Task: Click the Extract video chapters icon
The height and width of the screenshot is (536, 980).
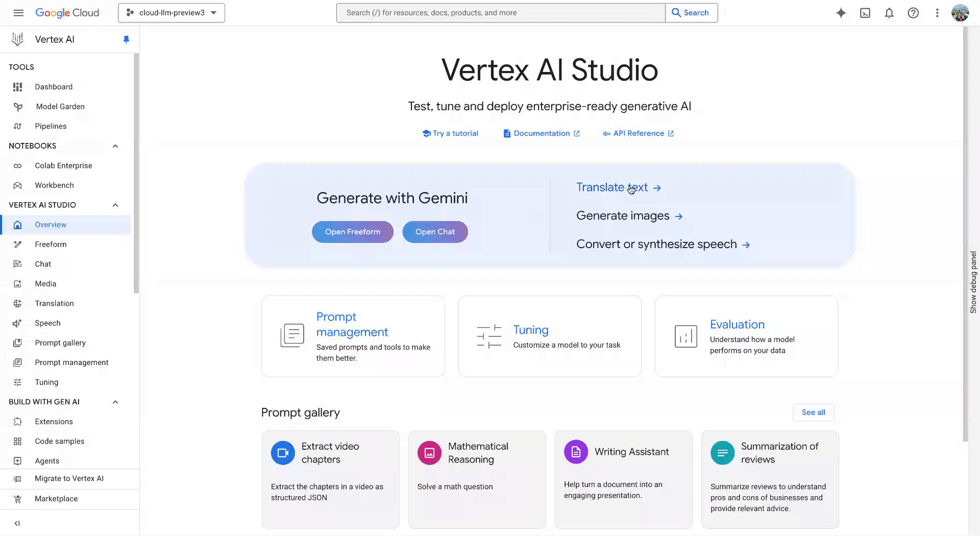Action: 283,453
